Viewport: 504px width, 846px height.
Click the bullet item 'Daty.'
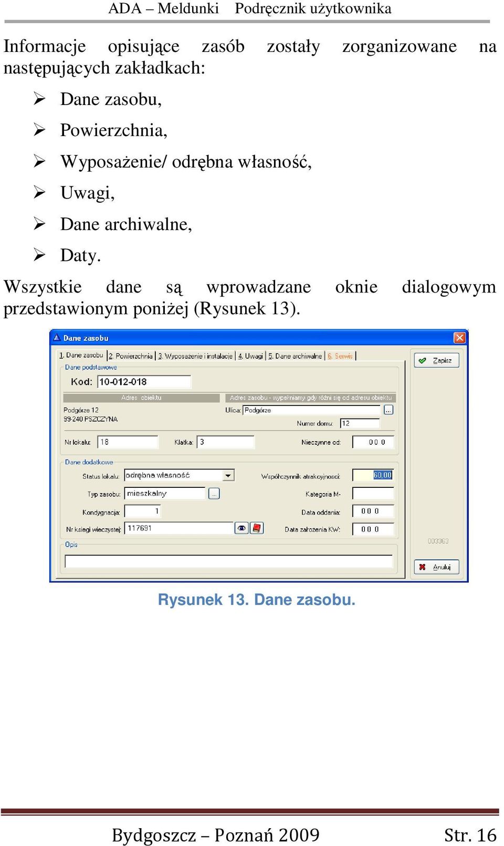[x=80, y=256]
